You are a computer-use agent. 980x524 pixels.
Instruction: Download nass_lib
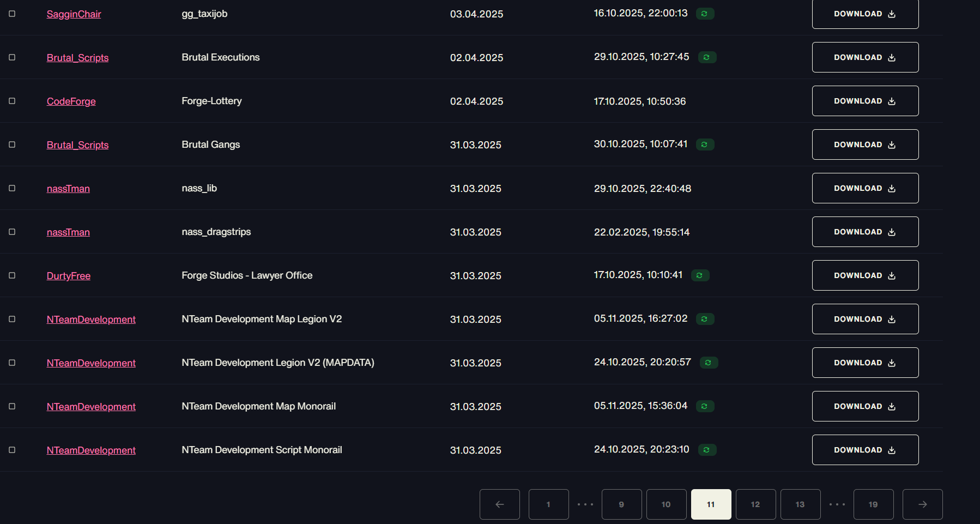866,188
